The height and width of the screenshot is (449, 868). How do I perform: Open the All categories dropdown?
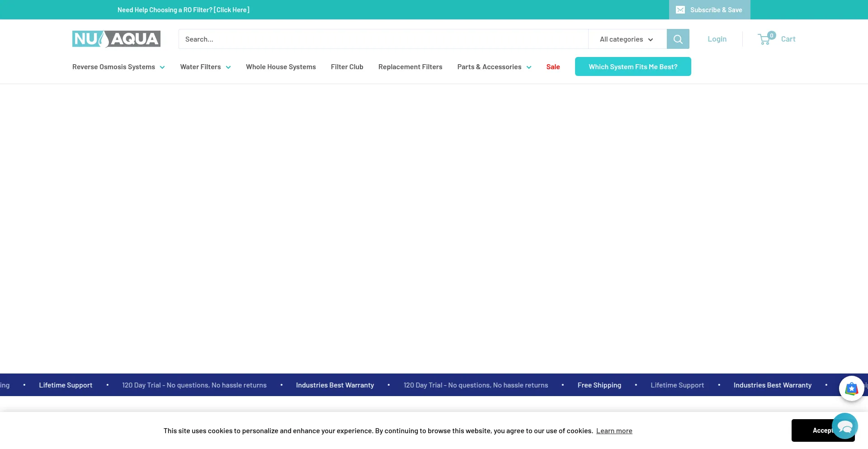coord(627,39)
